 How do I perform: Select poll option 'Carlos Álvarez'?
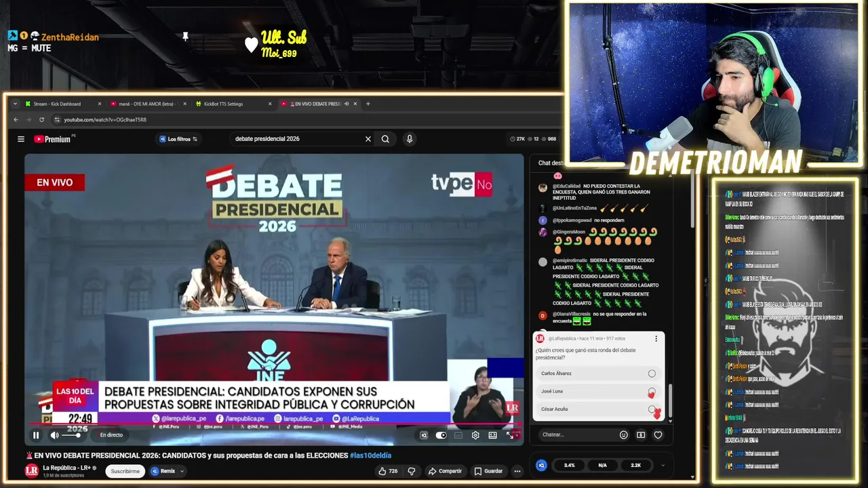pos(597,373)
